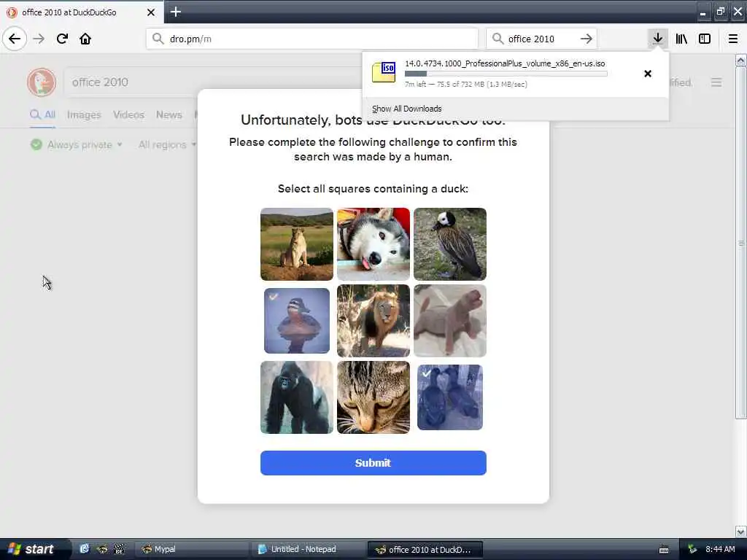The height and width of the screenshot is (560, 747).
Task: Click the third quick launch icon
Action: pyautogui.click(x=119, y=549)
